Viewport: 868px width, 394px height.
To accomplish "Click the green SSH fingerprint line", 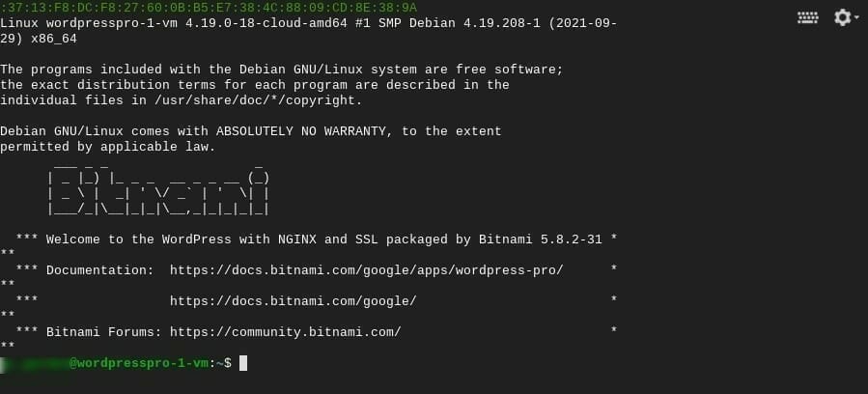I will coord(209,8).
